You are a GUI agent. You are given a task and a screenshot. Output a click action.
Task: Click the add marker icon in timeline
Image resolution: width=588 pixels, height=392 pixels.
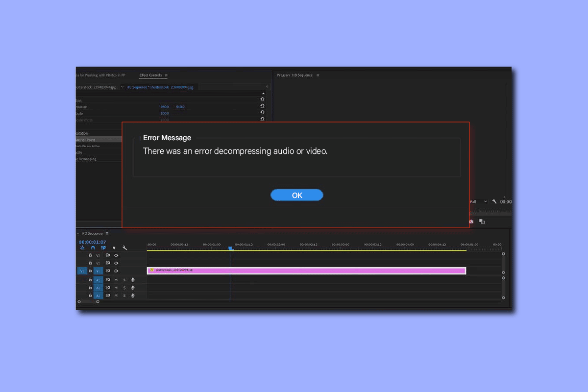[x=114, y=248]
